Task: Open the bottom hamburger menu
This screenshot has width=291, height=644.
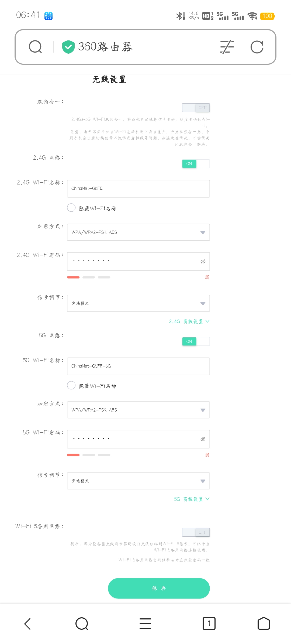Action: coord(145,624)
